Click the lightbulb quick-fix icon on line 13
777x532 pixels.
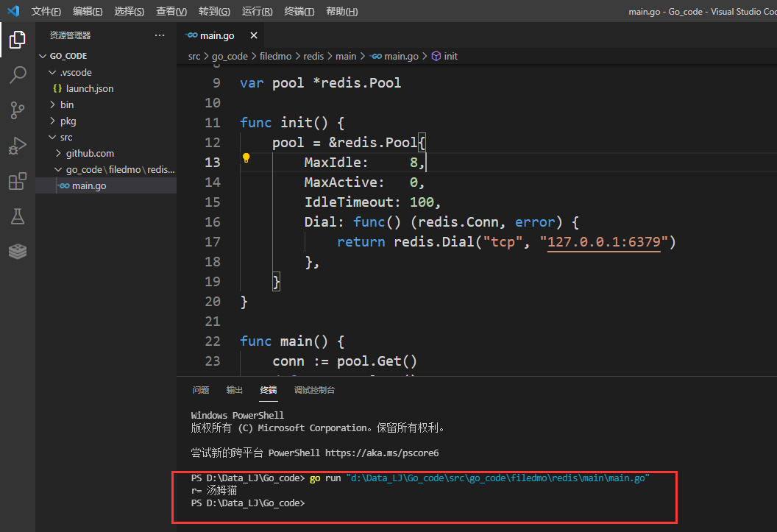246,157
